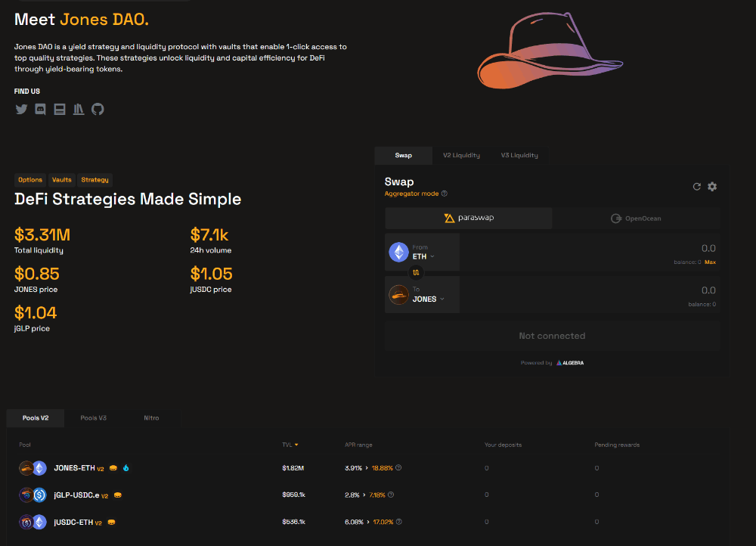This screenshot has height=546, width=756.
Task: Click the 18.88% APR value
Action: coord(383,468)
